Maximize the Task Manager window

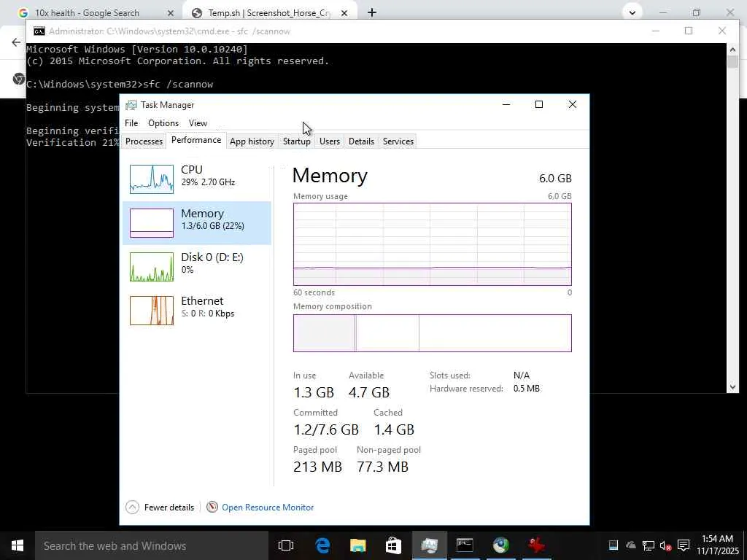pos(539,105)
